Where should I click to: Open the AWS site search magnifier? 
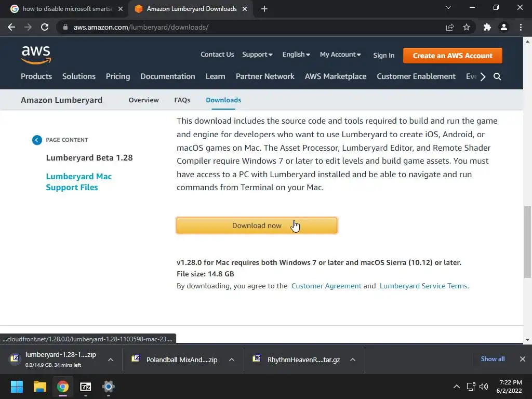point(497,76)
